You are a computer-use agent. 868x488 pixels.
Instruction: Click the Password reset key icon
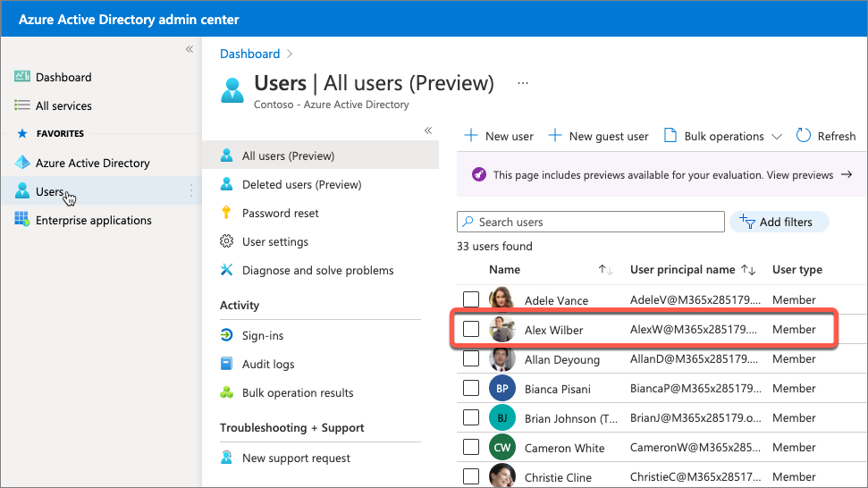tap(226, 213)
